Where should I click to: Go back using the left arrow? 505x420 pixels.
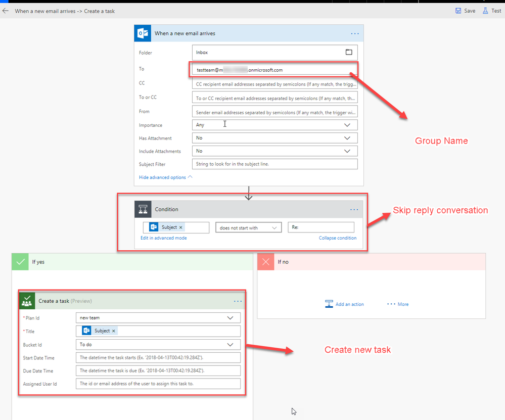[6, 11]
